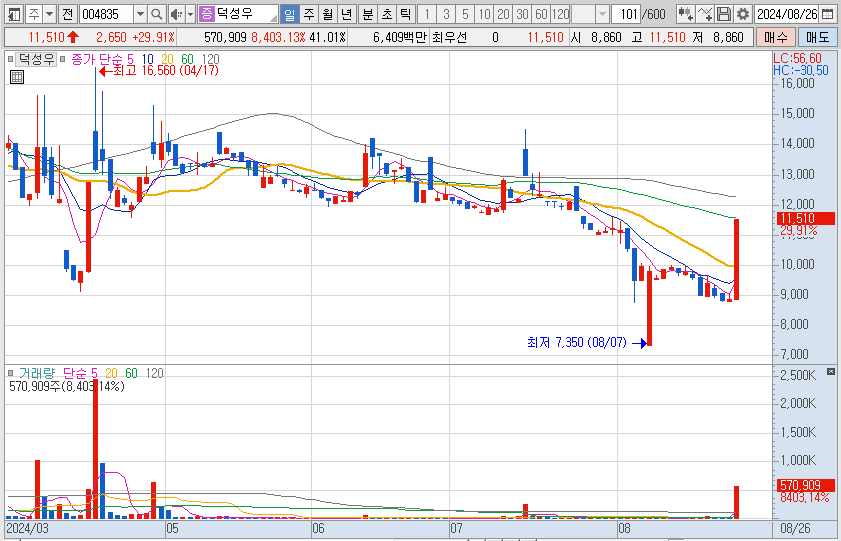Image resolution: width=841 pixels, height=541 pixels.
Task: Switch to 초 second chart
Action: coord(387,14)
